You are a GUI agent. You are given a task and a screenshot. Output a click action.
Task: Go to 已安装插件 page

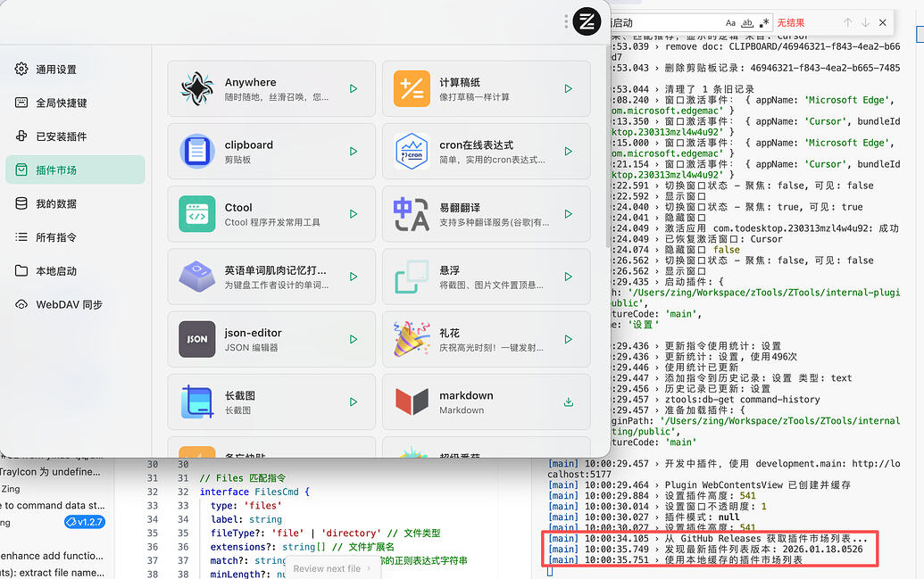[75, 136]
